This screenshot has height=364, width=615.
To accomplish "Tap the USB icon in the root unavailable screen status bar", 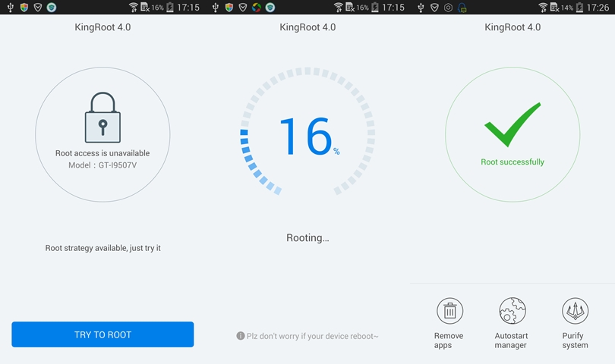I will tap(11, 7).
